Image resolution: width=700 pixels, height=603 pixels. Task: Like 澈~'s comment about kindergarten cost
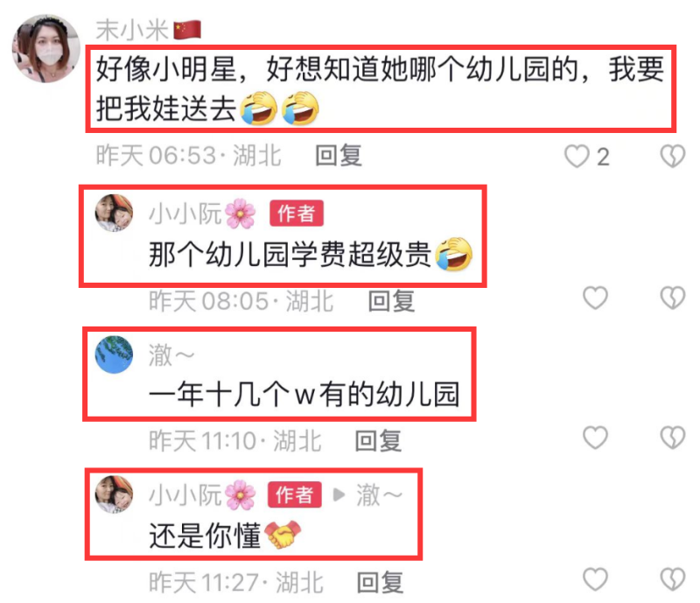pyautogui.click(x=595, y=438)
